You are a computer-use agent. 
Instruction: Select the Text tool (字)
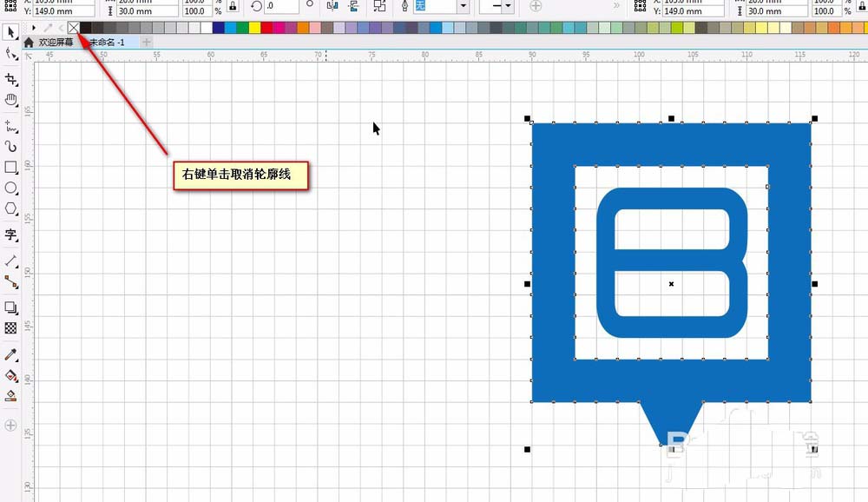10,234
